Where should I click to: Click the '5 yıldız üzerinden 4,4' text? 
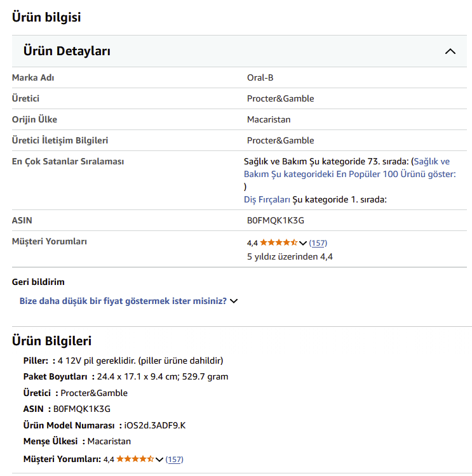(x=290, y=256)
